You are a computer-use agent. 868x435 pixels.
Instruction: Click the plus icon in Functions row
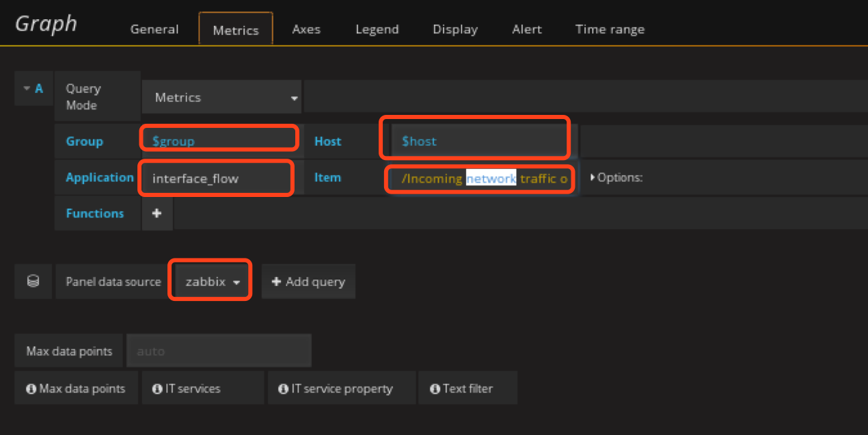point(157,213)
